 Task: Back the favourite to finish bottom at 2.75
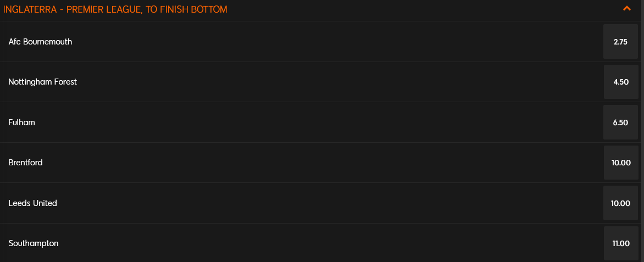620,42
